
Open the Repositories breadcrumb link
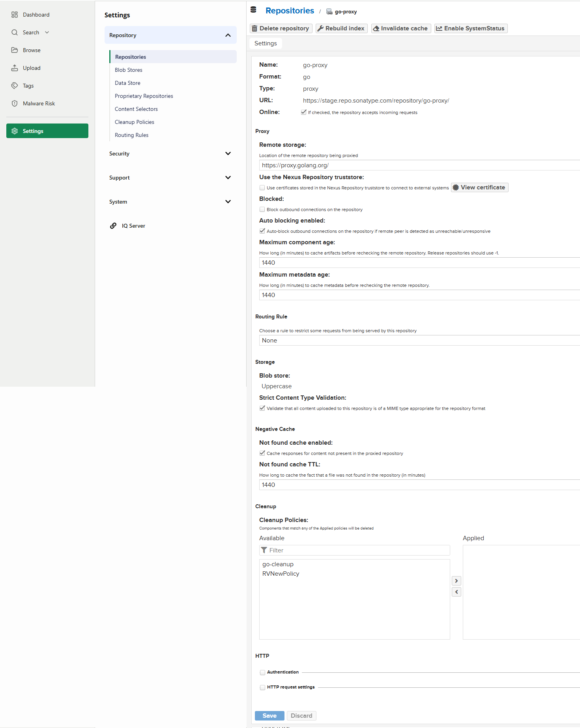290,11
